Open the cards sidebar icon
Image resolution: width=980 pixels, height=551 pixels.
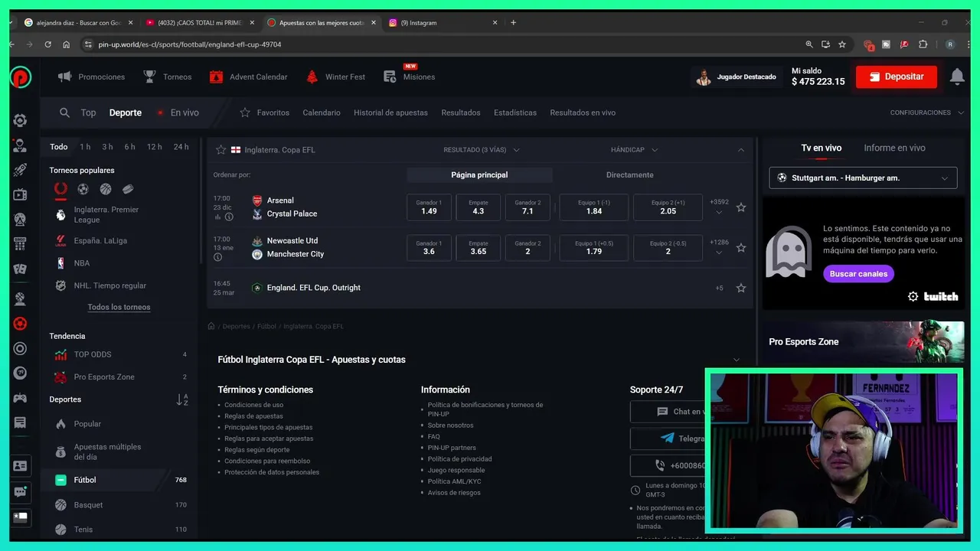21,269
